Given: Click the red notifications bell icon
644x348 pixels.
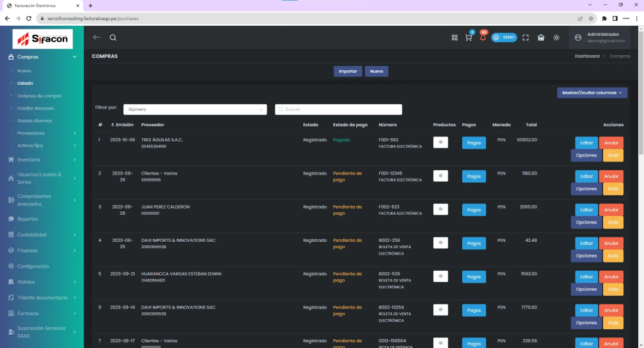Looking at the screenshot, I should [482, 38].
